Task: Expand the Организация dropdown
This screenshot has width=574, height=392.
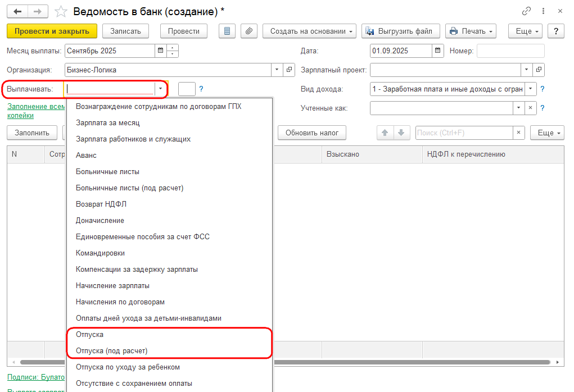Action: click(277, 70)
